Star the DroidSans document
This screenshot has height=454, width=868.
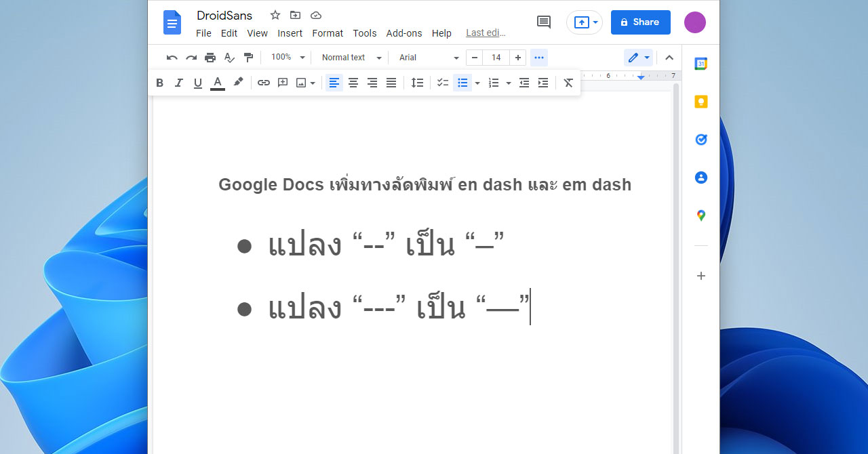pyautogui.click(x=275, y=15)
